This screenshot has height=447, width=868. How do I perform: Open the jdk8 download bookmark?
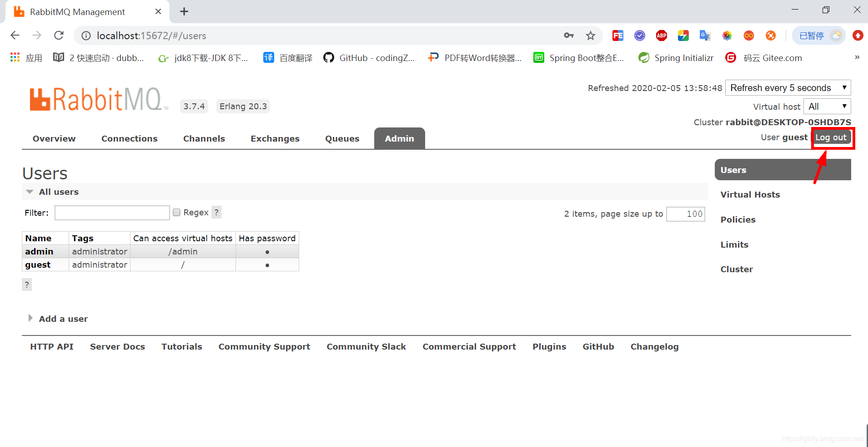click(x=203, y=58)
